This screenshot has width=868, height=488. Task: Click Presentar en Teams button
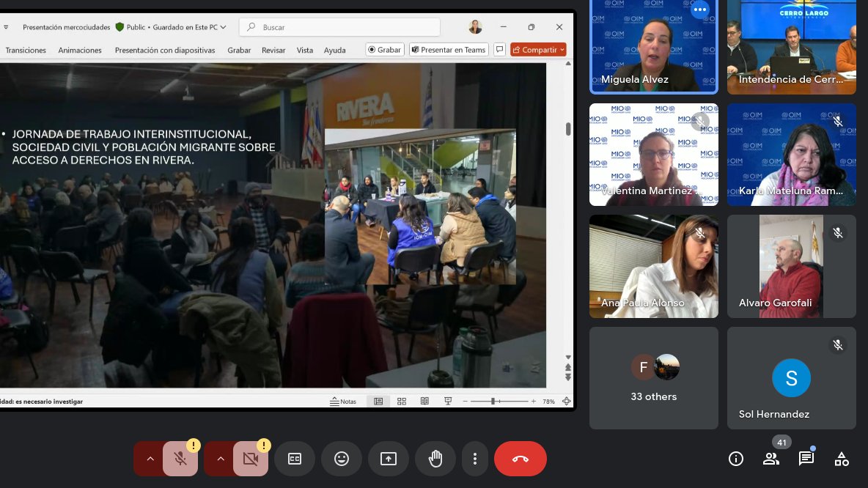(x=449, y=50)
